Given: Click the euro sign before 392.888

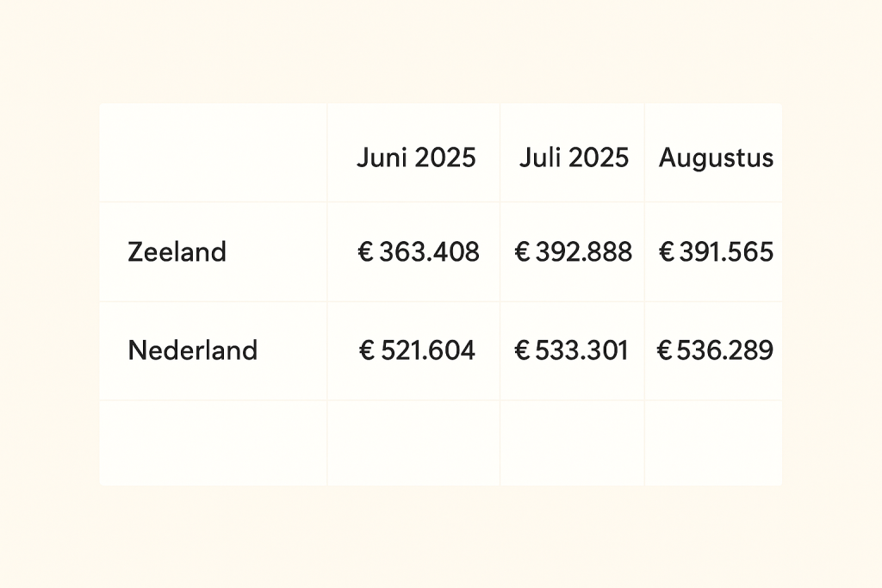Looking at the screenshot, I should click(522, 252).
